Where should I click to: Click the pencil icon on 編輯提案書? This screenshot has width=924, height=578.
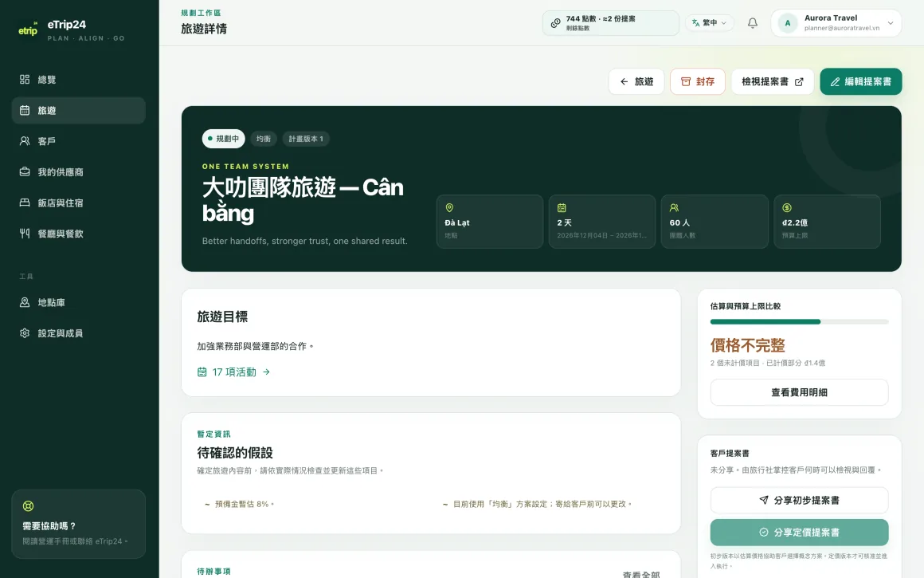click(x=835, y=82)
